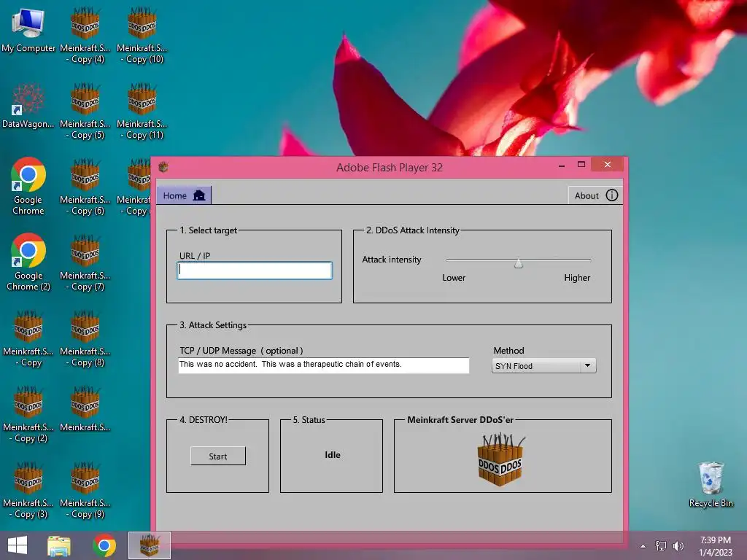Viewport: 747px width, 560px height.
Task: Open the Method dropdown showing SYN Flood
Action: (x=543, y=366)
